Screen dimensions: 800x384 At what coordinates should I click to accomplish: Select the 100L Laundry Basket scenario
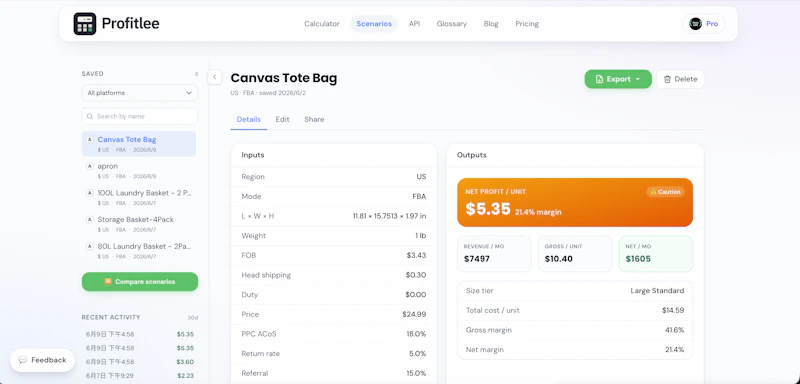point(139,197)
